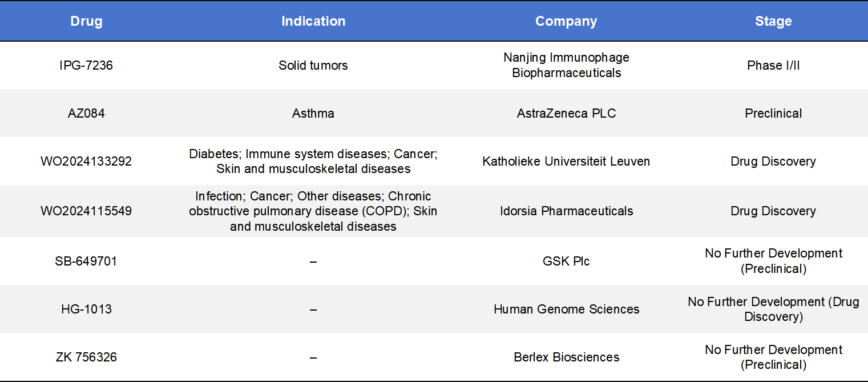Click the Berlex Biosciences company cell
The image size is (868, 382).
566,357
